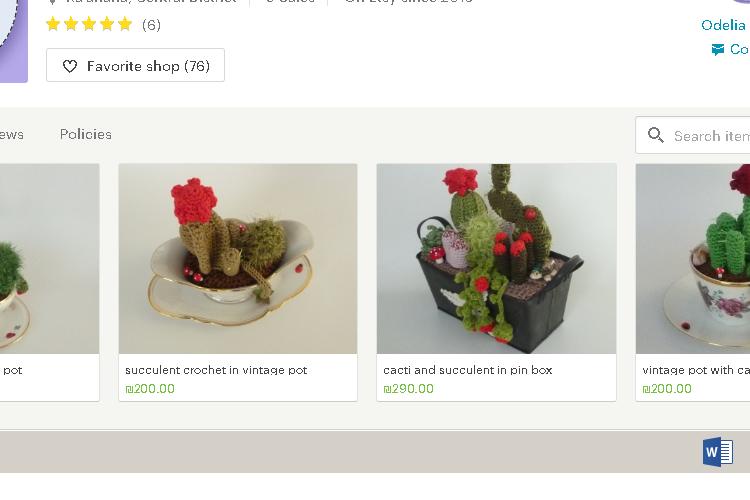This screenshot has height=500, width=750.
Task: Click the contact message icon beside Co
Action: click(717, 49)
